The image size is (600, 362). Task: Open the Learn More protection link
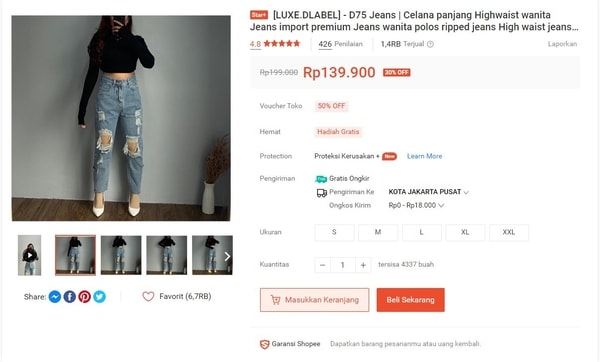click(x=424, y=156)
